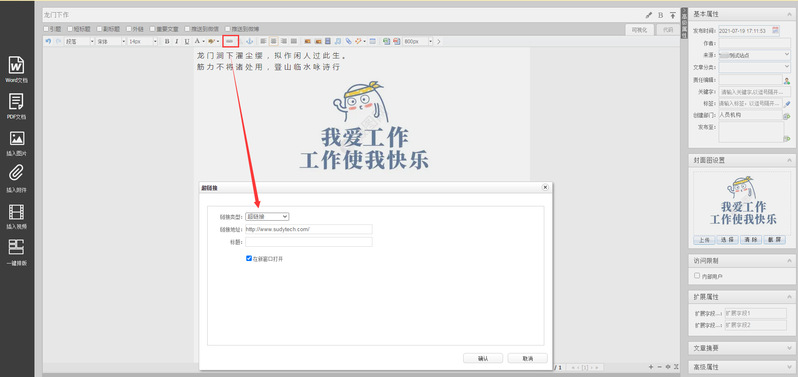798x377 pixels.
Task: Focus the 链接地址 URL input field
Action: coord(308,229)
